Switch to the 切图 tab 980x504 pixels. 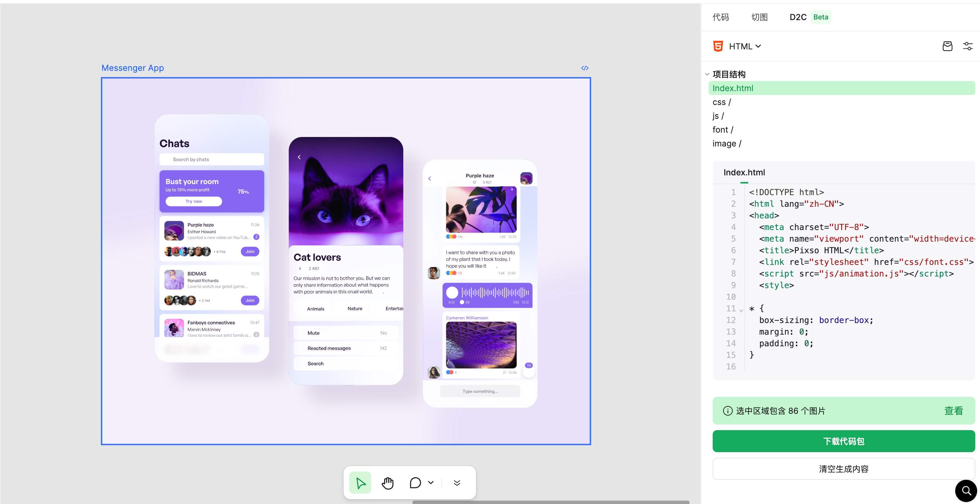[759, 17]
